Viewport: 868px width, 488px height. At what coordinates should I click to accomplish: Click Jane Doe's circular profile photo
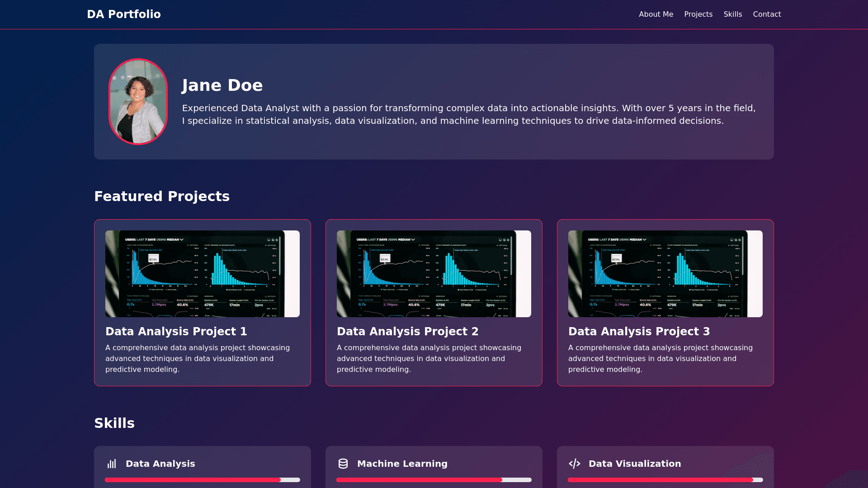pos(138,102)
